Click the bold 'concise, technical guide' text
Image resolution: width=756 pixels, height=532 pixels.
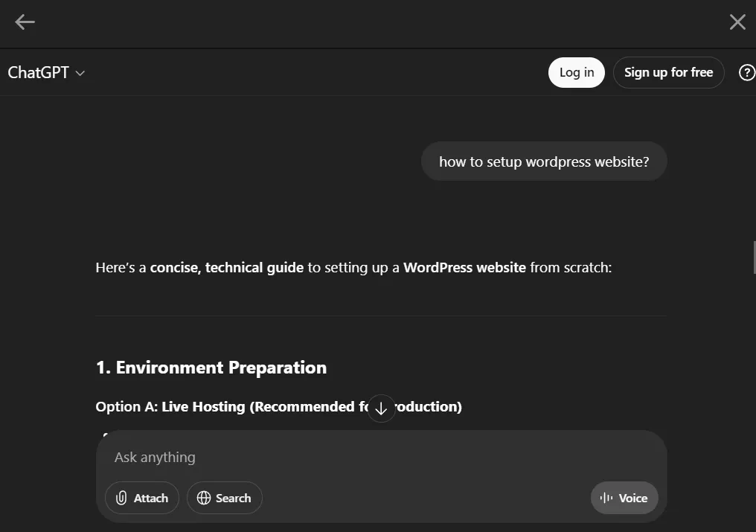227,267
